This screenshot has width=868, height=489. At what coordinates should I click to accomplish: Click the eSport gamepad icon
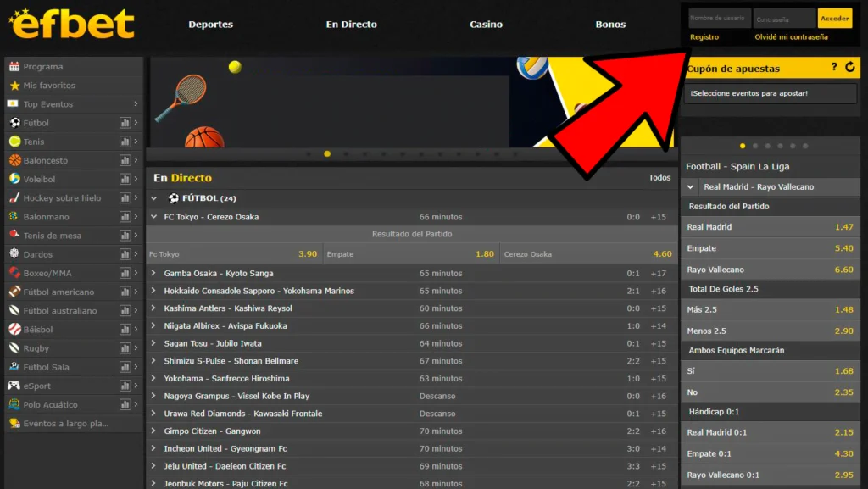pos(14,386)
